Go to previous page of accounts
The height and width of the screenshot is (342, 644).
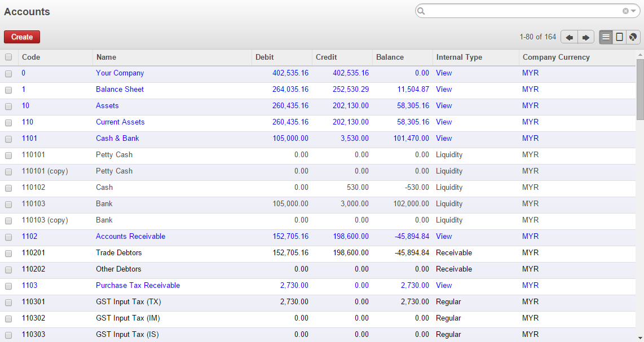(x=568, y=37)
